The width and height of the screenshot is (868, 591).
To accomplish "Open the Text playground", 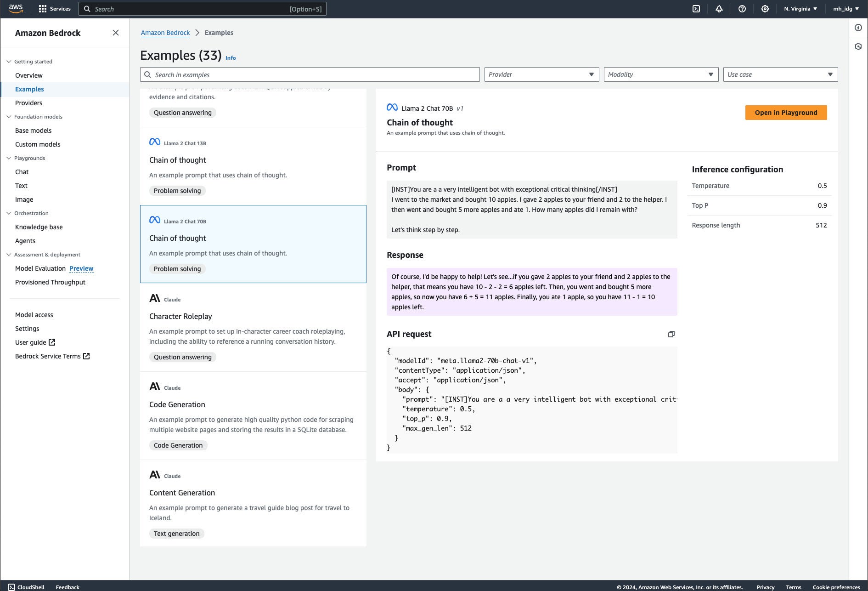I will [x=21, y=186].
